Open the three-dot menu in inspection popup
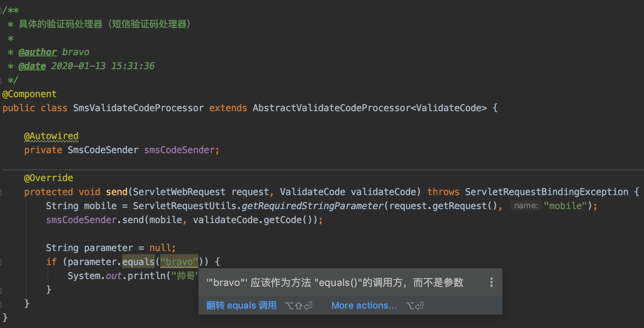644x328 pixels. point(492,282)
